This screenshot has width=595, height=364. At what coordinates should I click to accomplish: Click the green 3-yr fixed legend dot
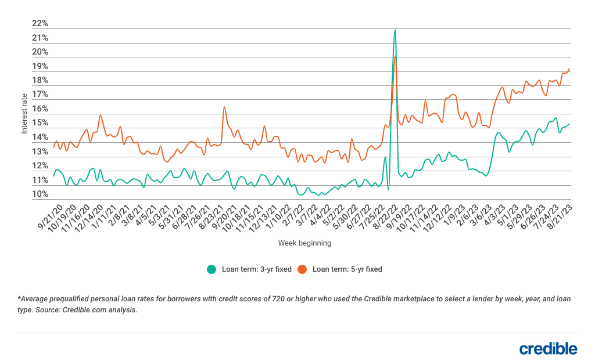tap(211, 269)
